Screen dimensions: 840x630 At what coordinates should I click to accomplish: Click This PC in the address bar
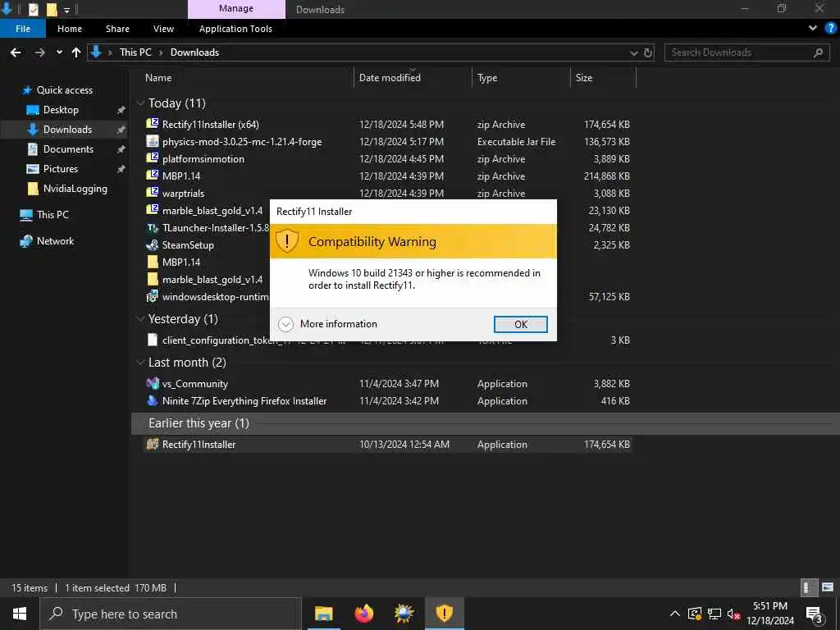[x=135, y=52]
